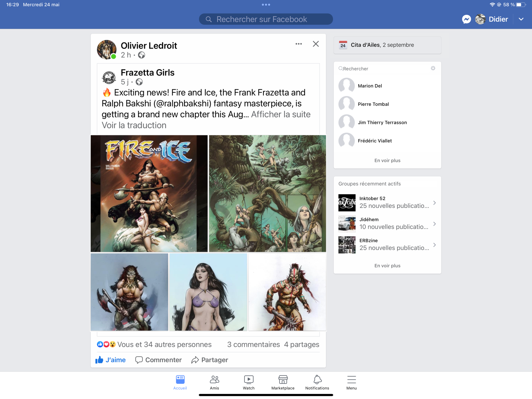Go to the Marketplace tab

pos(283,382)
